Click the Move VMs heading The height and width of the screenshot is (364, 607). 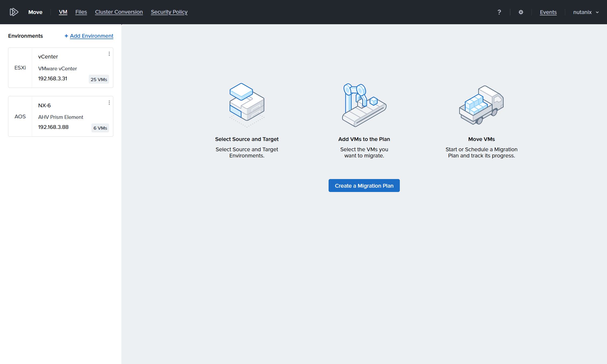(x=482, y=139)
